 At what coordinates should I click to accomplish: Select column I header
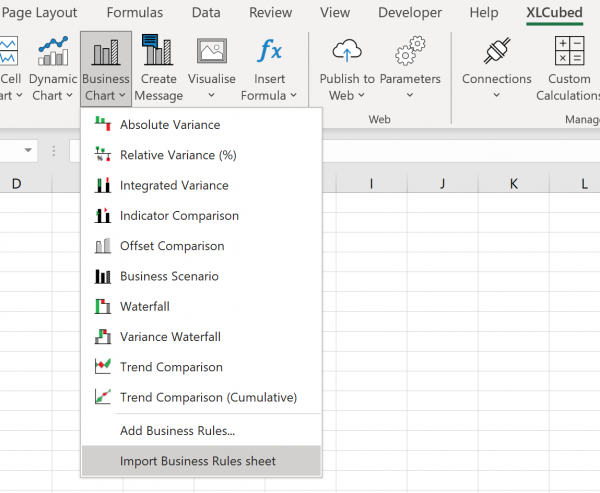[371, 184]
